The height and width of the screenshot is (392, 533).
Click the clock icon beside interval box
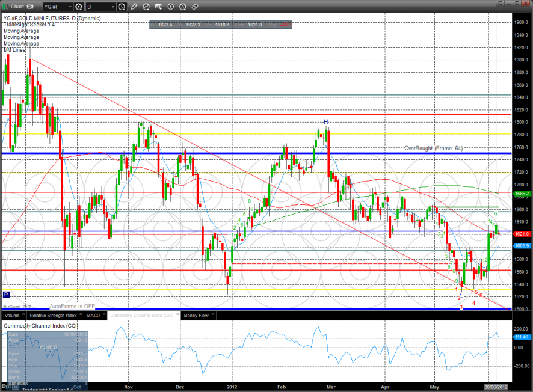122,7
